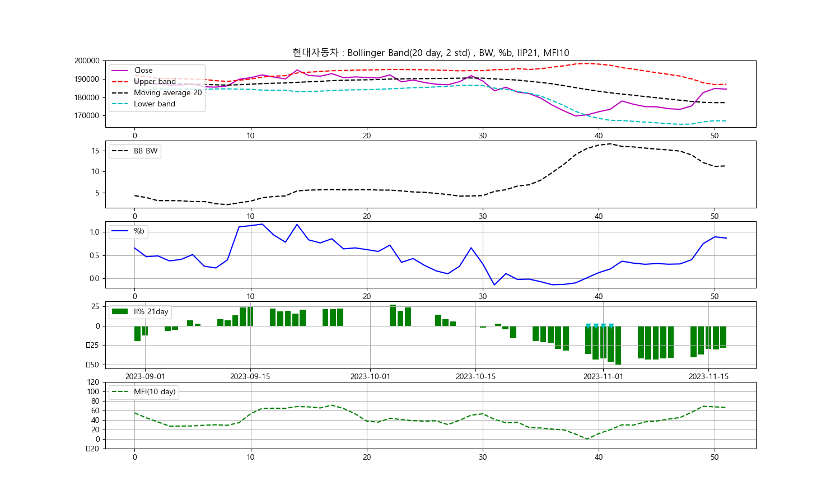This screenshot has width=840, height=504.
Task: Click the 1.0 tick on %b axis
Action: pyautogui.click(x=95, y=232)
